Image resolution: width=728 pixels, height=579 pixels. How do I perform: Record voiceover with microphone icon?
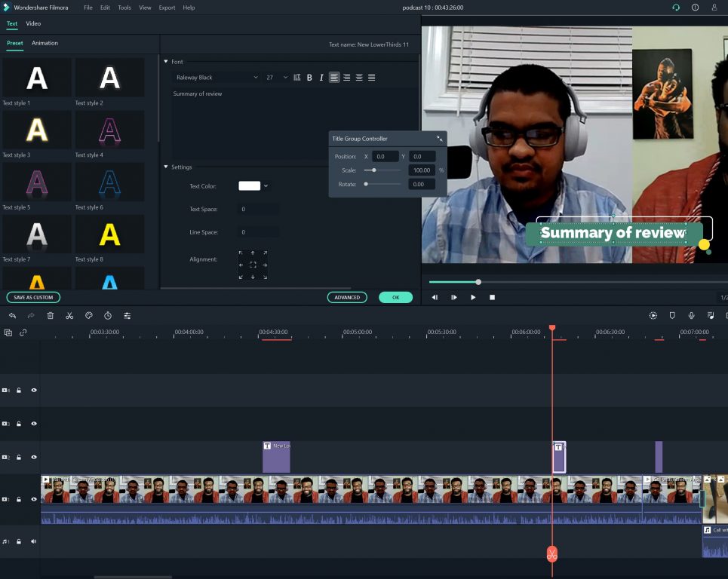pos(691,315)
